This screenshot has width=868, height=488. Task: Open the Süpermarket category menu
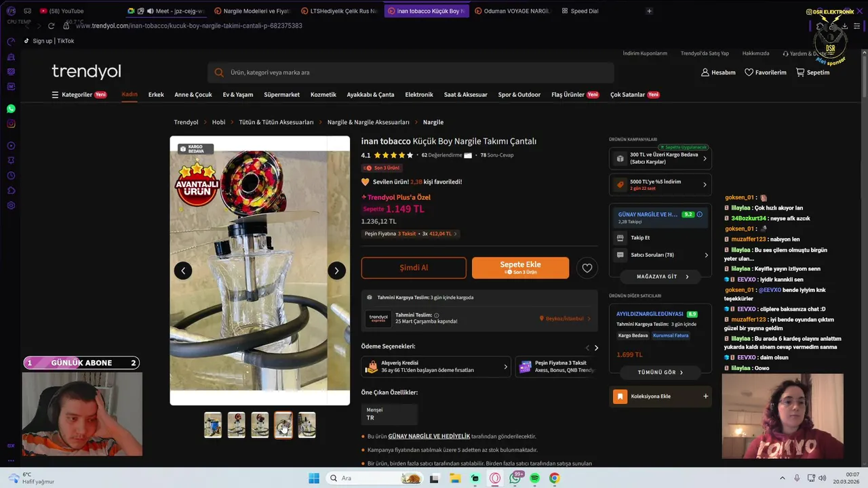[281, 95]
